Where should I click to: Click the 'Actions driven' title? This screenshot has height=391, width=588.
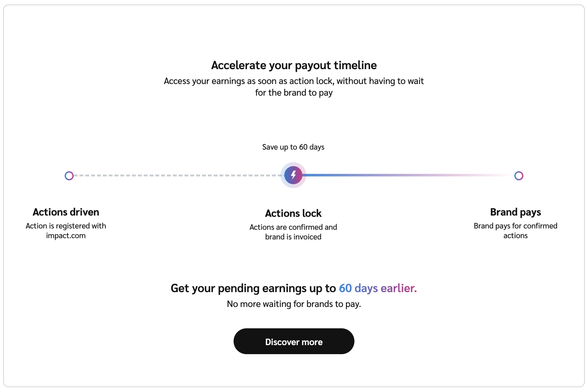coord(66,212)
